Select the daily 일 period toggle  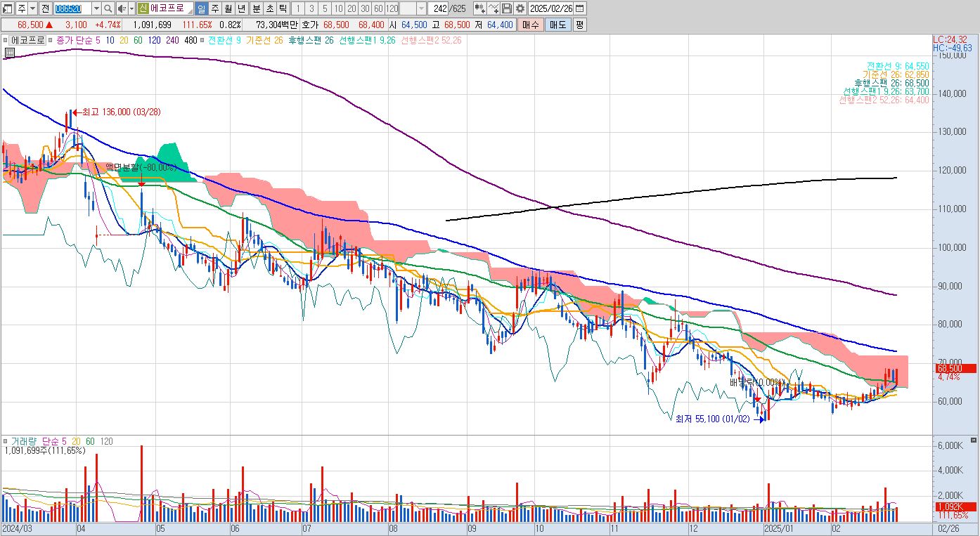(201, 8)
